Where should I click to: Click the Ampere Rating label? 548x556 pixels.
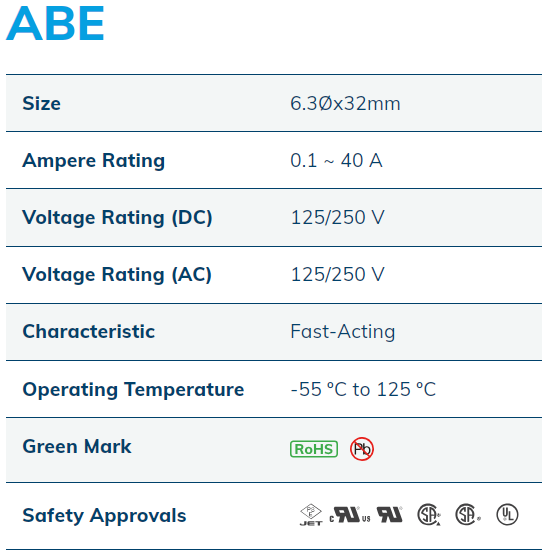(x=94, y=161)
